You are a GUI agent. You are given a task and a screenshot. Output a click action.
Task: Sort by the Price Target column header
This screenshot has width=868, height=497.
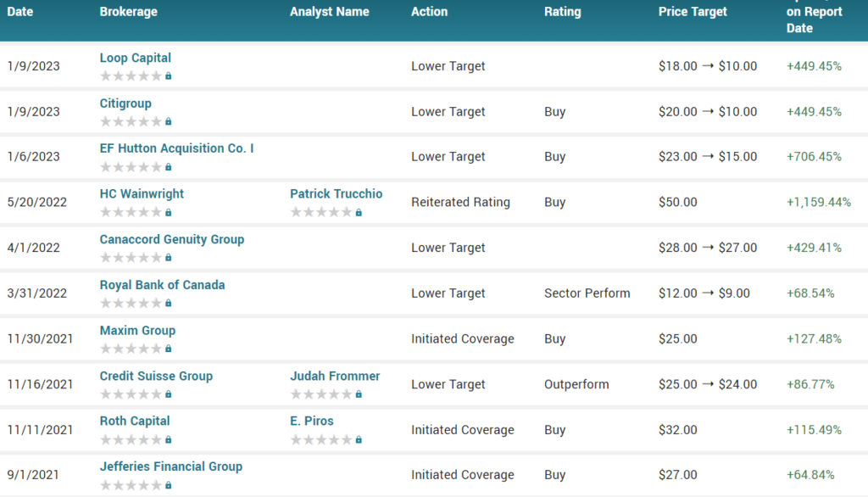[x=693, y=12]
